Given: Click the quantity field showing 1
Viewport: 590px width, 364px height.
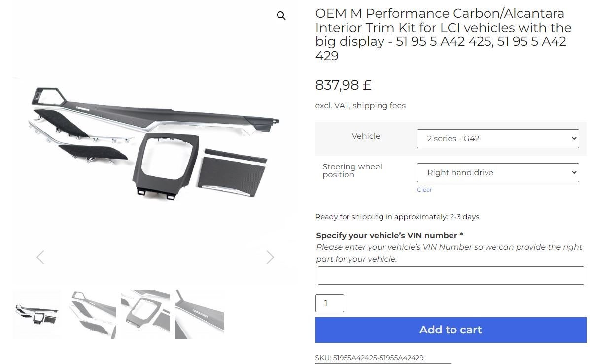Looking at the screenshot, I should pyautogui.click(x=330, y=303).
